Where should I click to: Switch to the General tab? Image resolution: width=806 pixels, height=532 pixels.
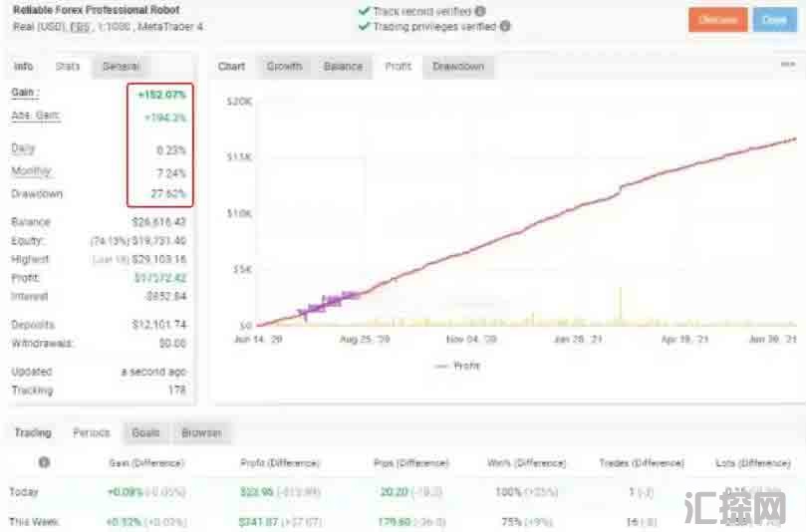point(121,67)
